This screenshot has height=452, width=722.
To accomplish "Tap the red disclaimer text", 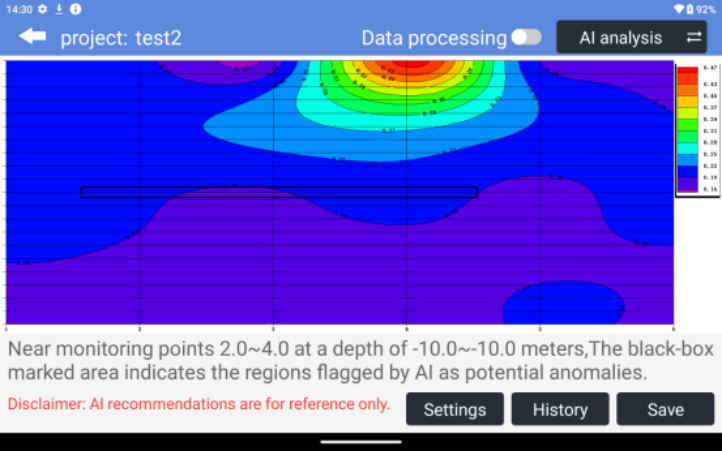I will [198, 404].
